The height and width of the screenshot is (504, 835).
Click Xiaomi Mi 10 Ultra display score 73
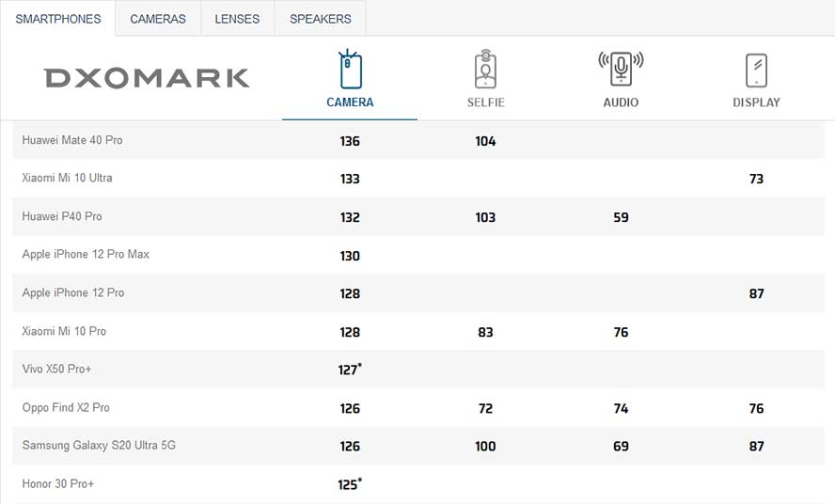point(756,179)
